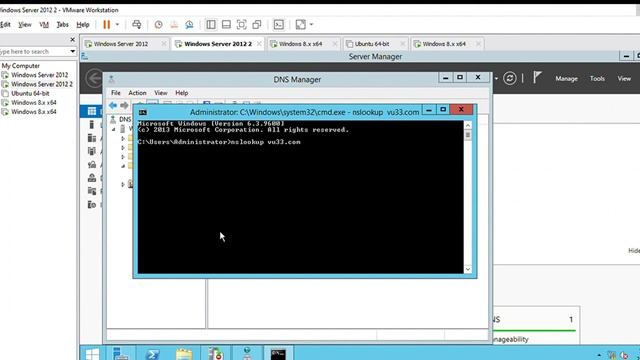Click the command prompt scrollbar up arrow
The image size is (640, 360).
[x=468, y=125]
